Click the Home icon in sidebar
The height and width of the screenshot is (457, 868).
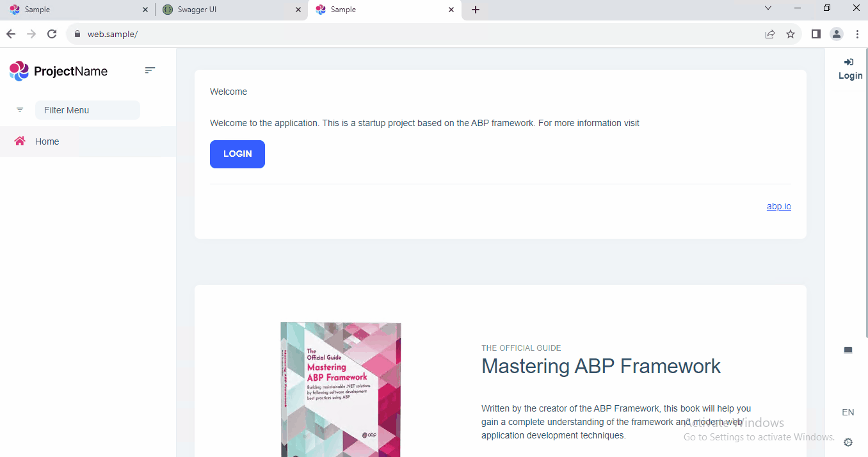pyautogui.click(x=20, y=141)
